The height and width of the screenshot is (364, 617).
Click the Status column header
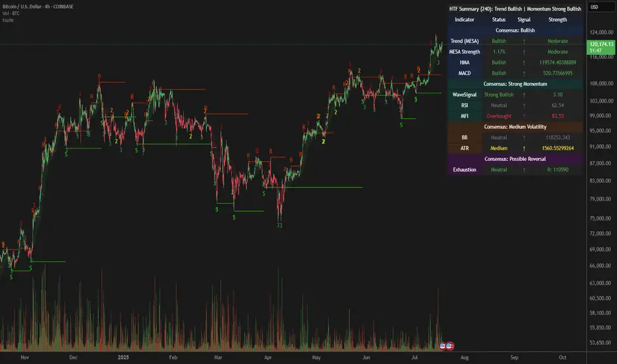pos(498,20)
